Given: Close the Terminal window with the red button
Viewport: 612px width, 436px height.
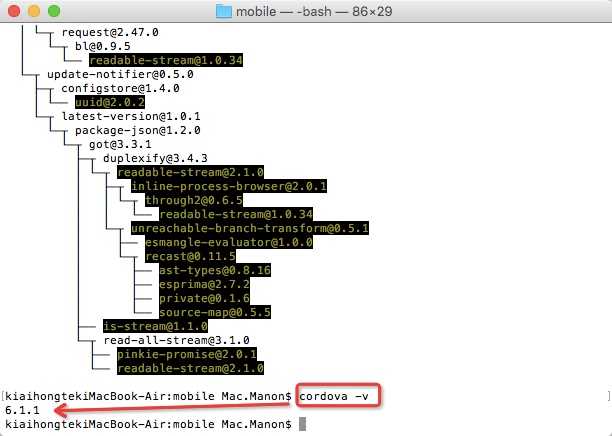Looking at the screenshot, I should [14, 11].
